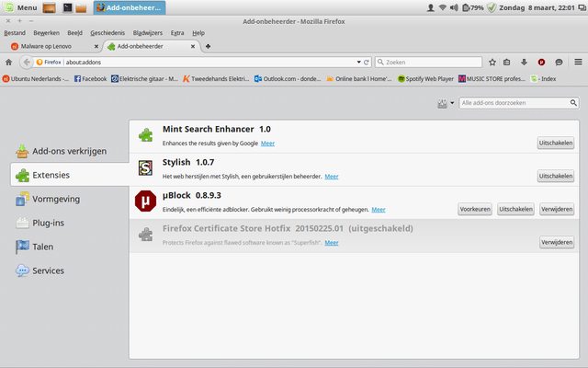Screen dimensions: 588x368
Task: Open the Bladwijzers menu
Action: pyautogui.click(x=148, y=33)
